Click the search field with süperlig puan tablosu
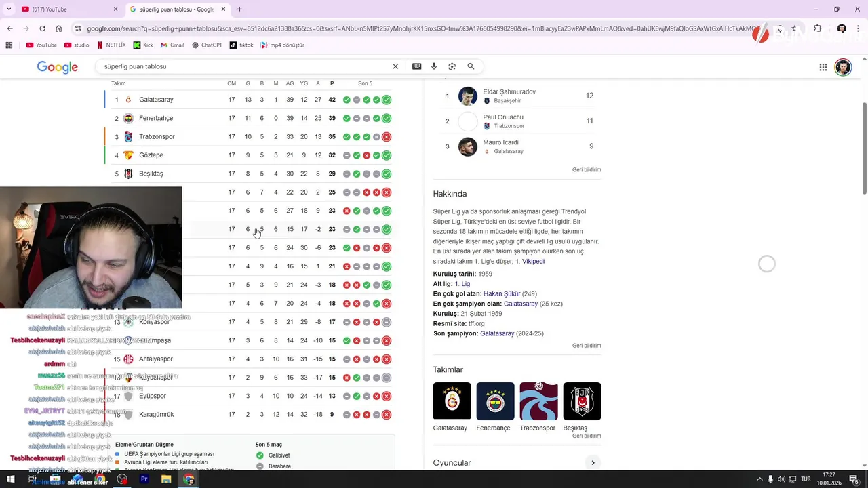The height and width of the screenshot is (488, 868). click(244, 66)
